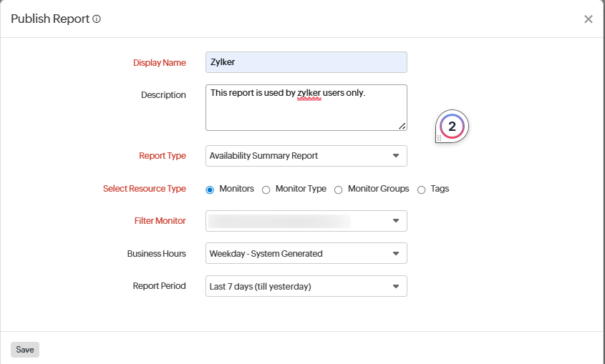Click into the Display Name field
Screen dimensions: 605x364
306,62
